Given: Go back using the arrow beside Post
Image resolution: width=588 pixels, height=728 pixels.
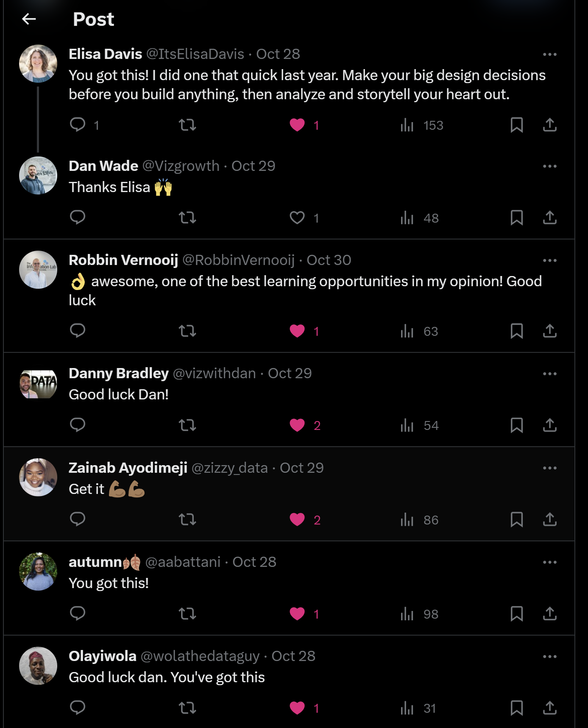Looking at the screenshot, I should pyautogui.click(x=29, y=19).
